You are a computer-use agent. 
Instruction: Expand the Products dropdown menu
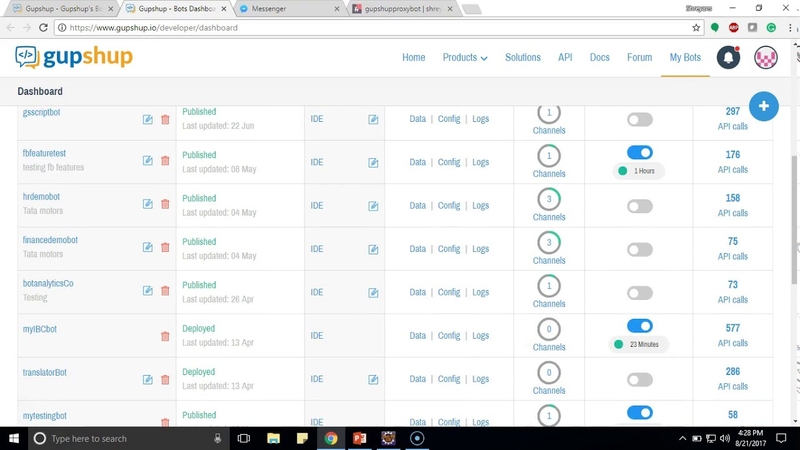point(465,57)
